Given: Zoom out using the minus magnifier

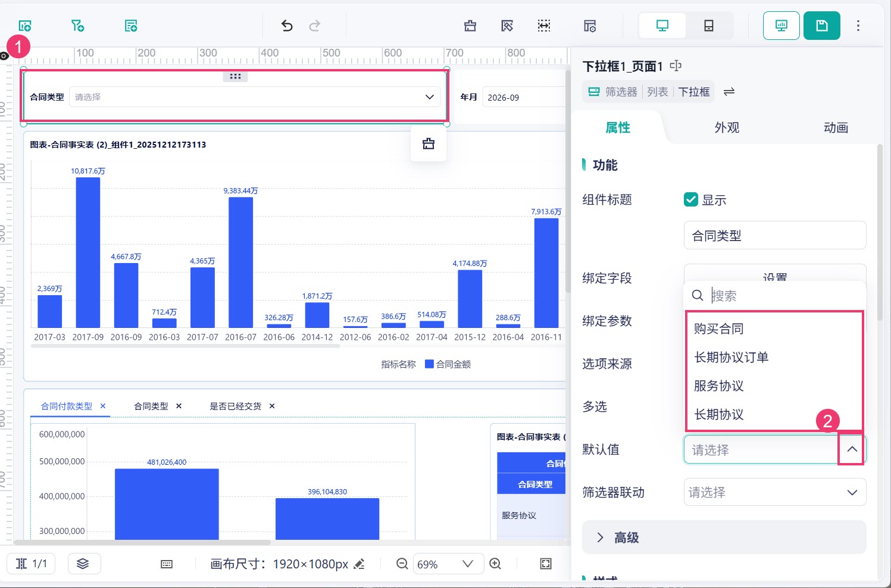Looking at the screenshot, I should pyautogui.click(x=402, y=564).
